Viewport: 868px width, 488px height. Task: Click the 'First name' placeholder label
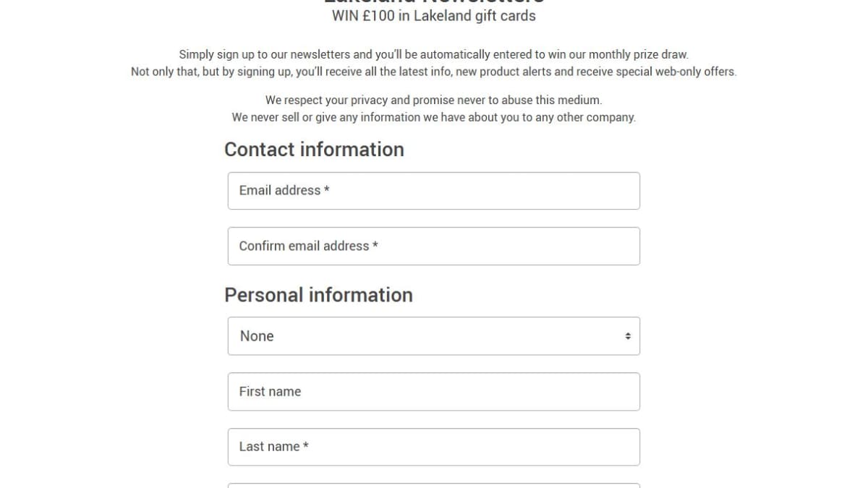click(270, 392)
